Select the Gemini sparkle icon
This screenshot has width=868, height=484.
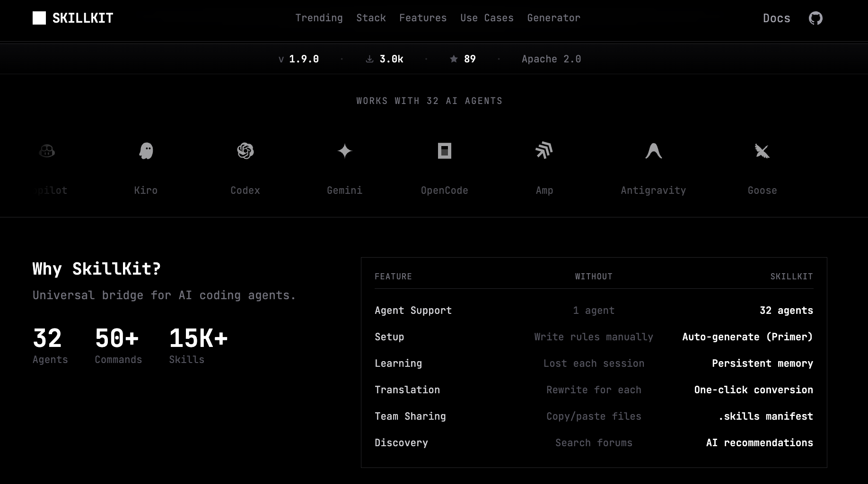[x=344, y=151]
